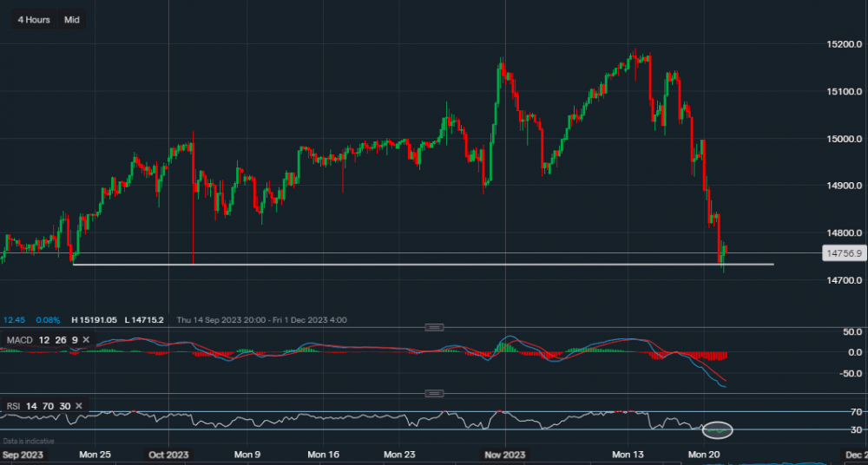Image resolution: width=868 pixels, height=465 pixels.
Task: Open the 4 Hours timeframe selector
Action: [x=34, y=19]
